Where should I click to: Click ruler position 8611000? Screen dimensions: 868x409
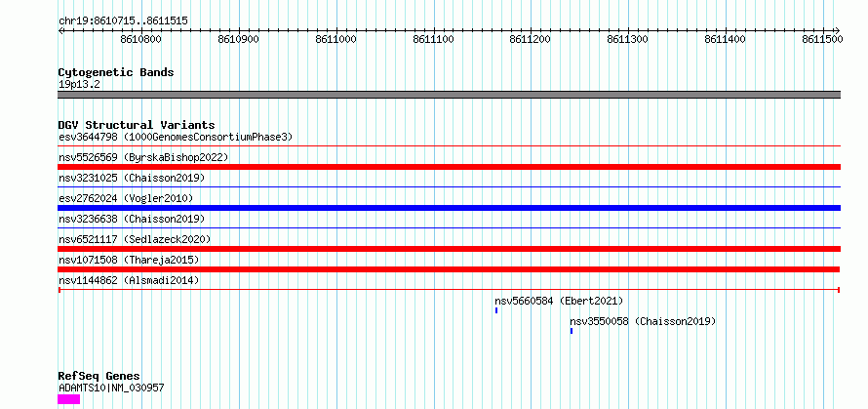tap(336, 39)
